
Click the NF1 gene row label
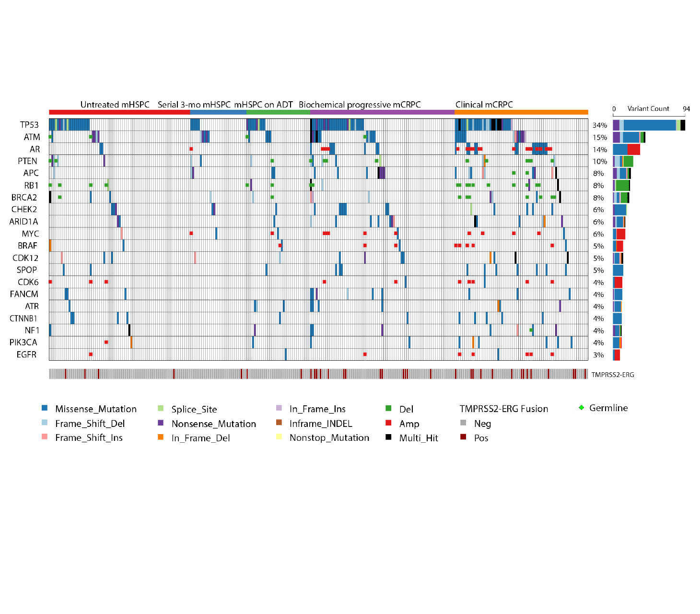tap(32, 331)
